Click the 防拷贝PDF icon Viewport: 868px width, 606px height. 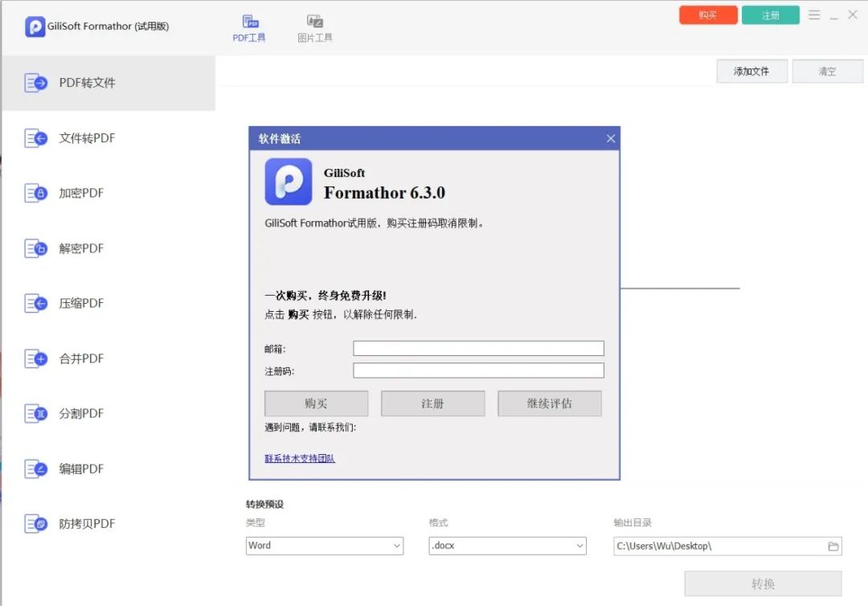point(36,523)
